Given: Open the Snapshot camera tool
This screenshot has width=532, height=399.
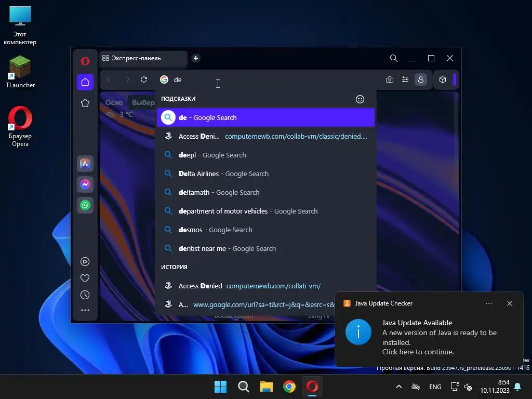Looking at the screenshot, I should pyautogui.click(x=390, y=79).
